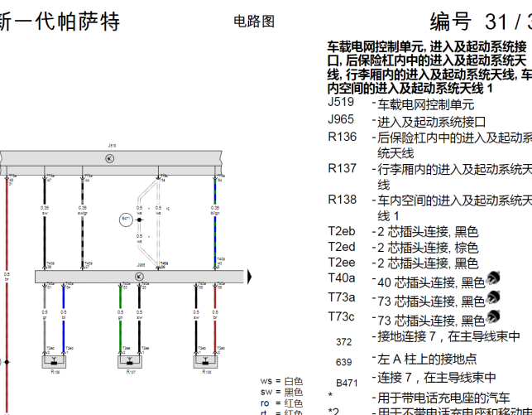Click the 0.5 bl blue wire label

[x=64, y=315]
